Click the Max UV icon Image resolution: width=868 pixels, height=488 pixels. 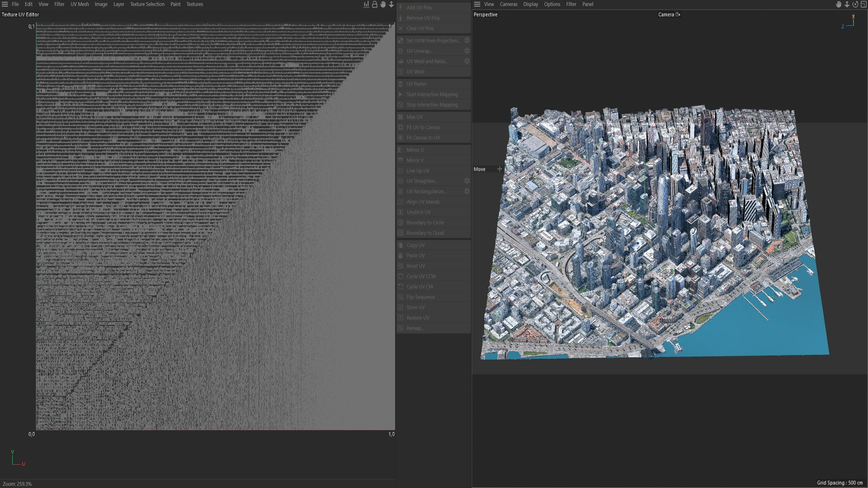(400, 117)
